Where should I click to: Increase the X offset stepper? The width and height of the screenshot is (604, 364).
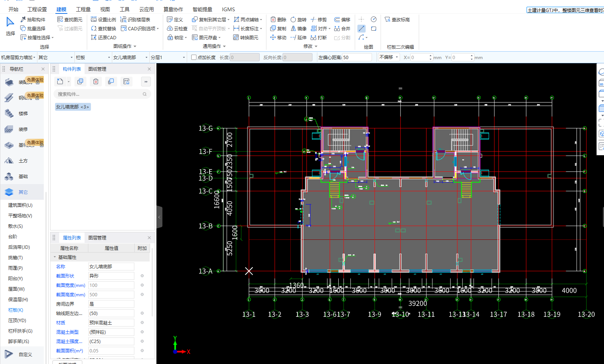[430, 56]
